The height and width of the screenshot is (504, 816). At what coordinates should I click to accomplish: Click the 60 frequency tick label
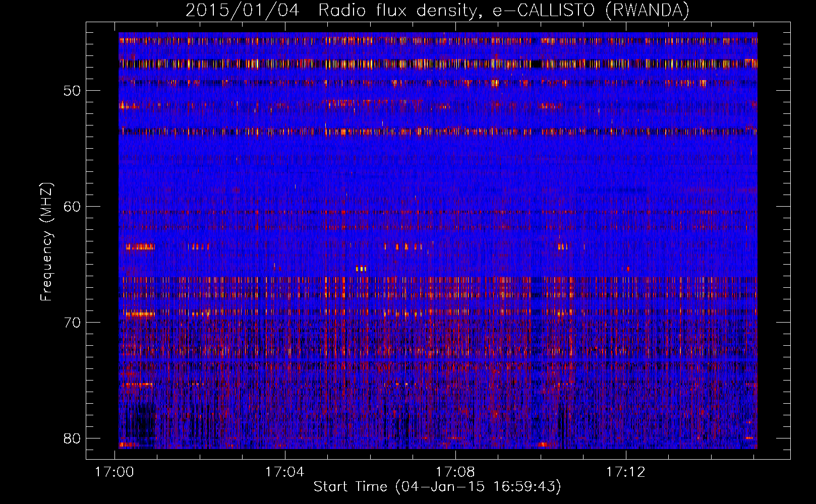(72, 207)
